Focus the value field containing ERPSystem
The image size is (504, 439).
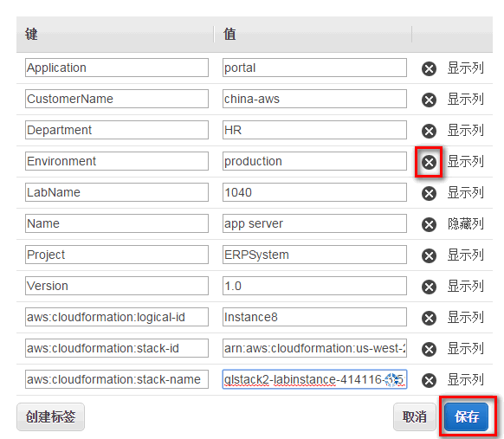point(314,255)
